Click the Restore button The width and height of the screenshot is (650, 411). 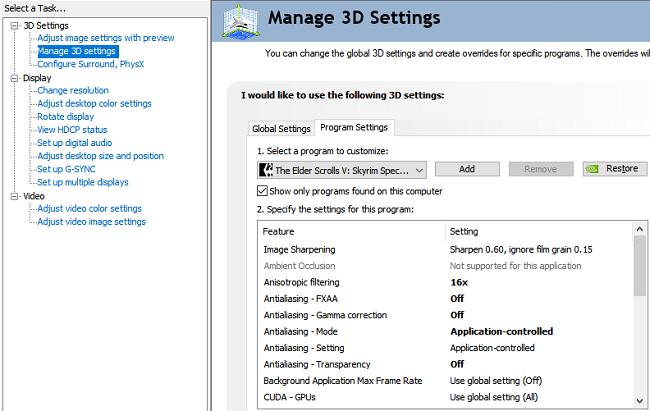point(615,169)
